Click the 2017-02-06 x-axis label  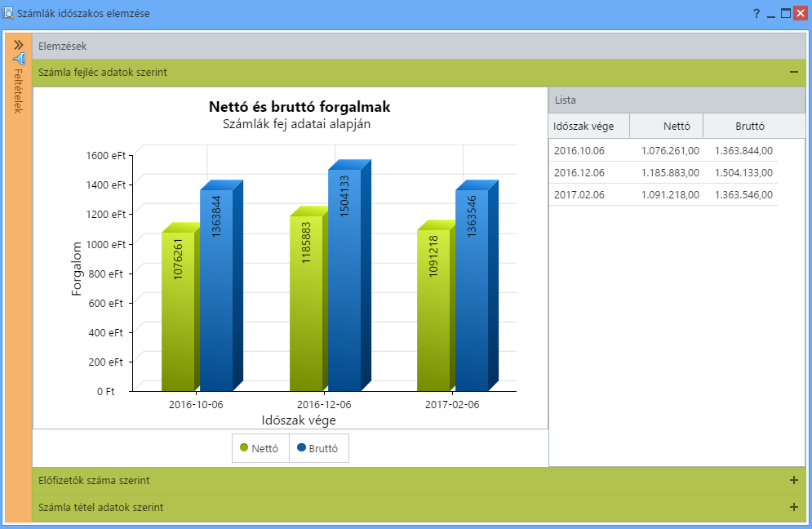point(452,405)
